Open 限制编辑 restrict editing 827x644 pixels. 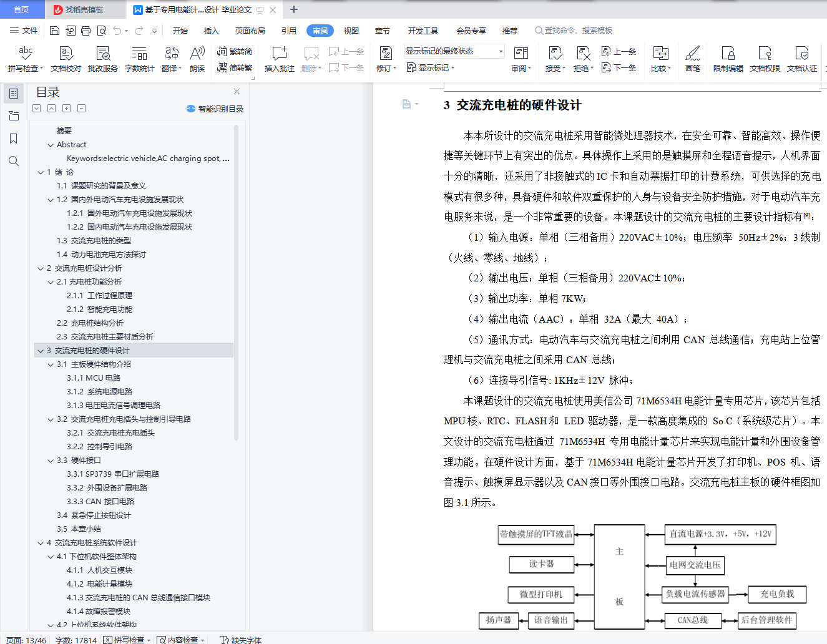(728, 59)
